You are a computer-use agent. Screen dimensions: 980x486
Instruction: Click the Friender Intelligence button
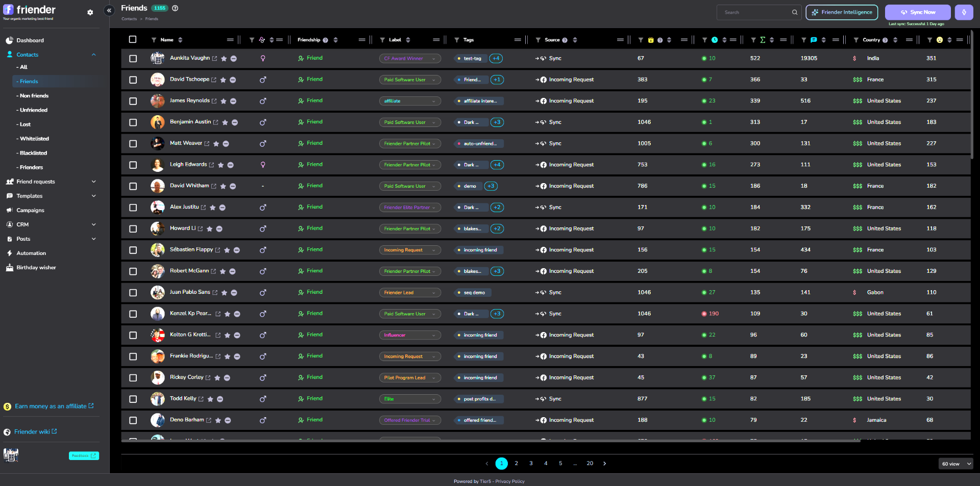pyautogui.click(x=842, y=12)
